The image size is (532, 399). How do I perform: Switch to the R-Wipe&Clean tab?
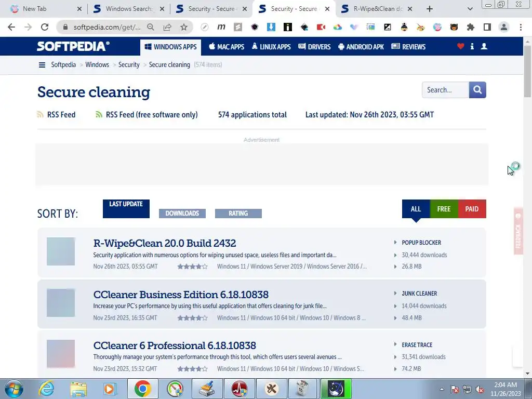point(377,9)
